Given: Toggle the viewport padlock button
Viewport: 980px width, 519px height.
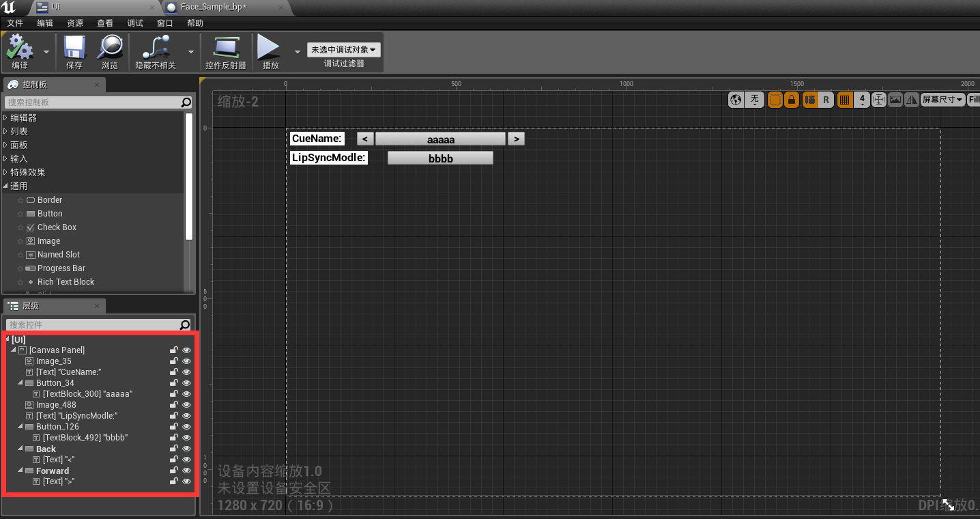Looking at the screenshot, I should 792,100.
